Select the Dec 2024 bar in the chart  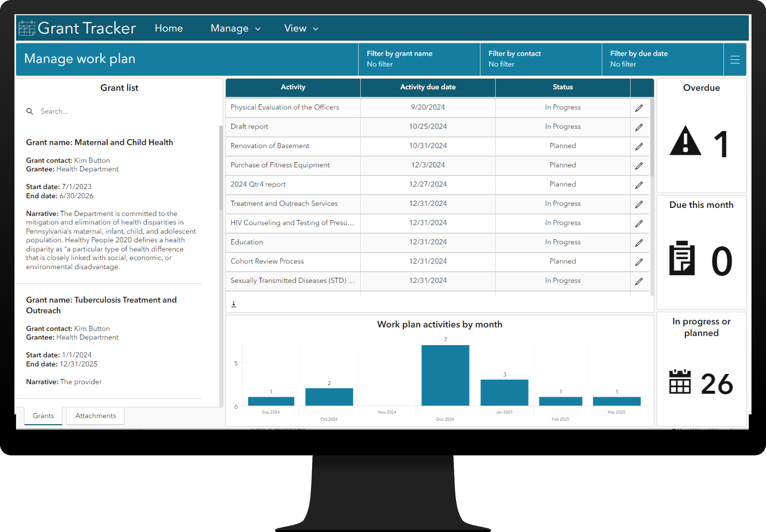tap(445, 375)
